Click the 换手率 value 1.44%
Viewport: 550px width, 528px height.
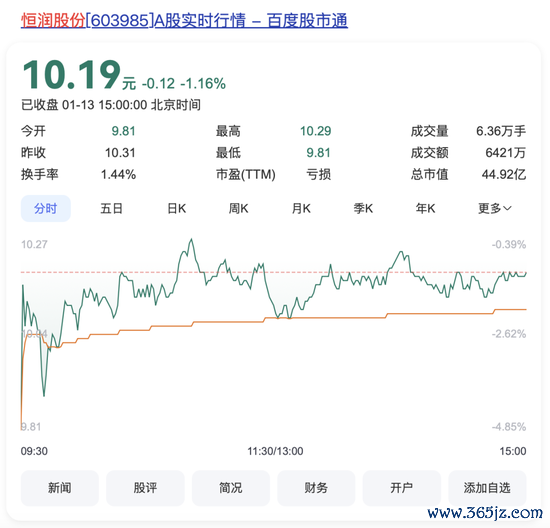[x=118, y=174]
